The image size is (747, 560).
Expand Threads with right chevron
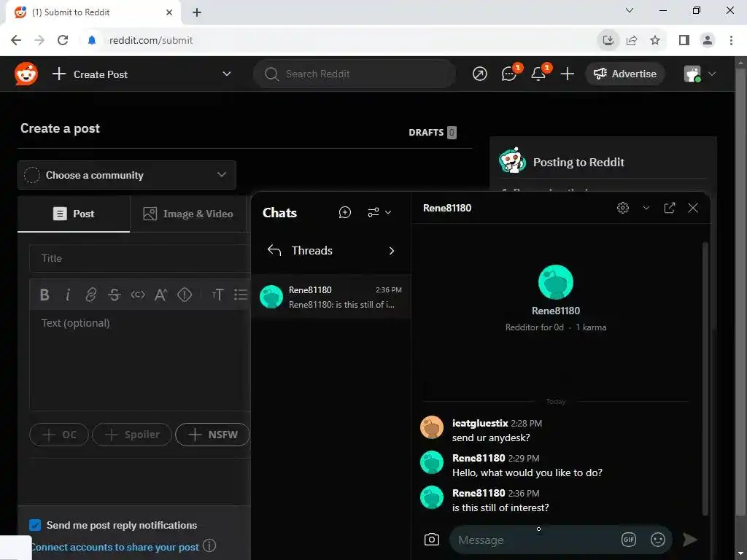click(x=392, y=251)
